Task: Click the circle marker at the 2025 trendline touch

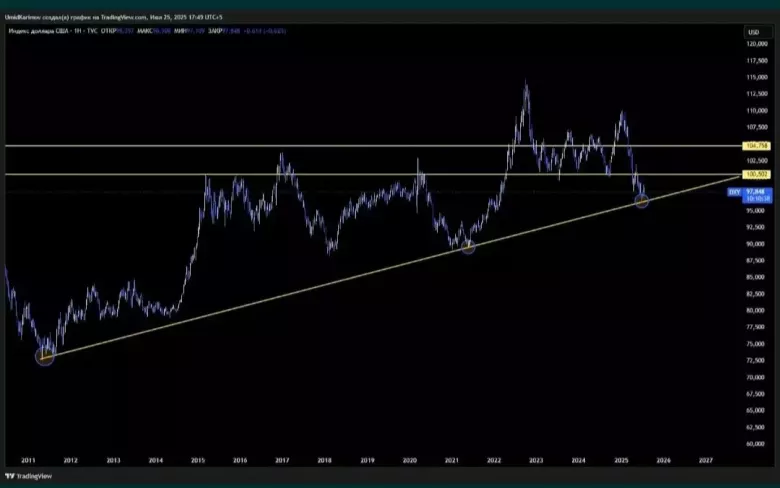Action: point(642,201)
